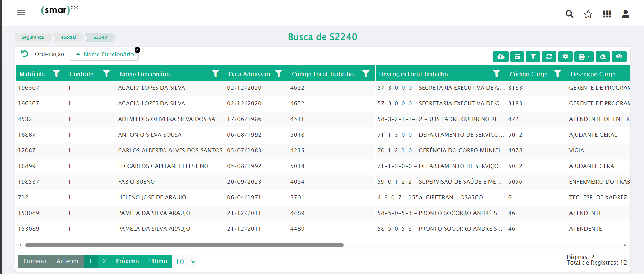This screenshot has width=644, height=274.
Task: Click the green filter button in toolbar
Action: pyautogui.click(x=533, y=56)
